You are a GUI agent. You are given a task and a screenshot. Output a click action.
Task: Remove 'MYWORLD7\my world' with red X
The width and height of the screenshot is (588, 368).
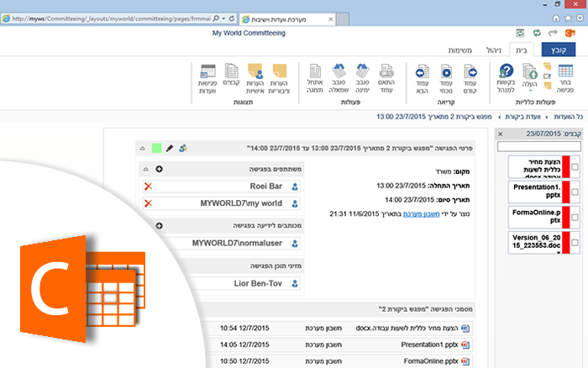pos(148,203)
